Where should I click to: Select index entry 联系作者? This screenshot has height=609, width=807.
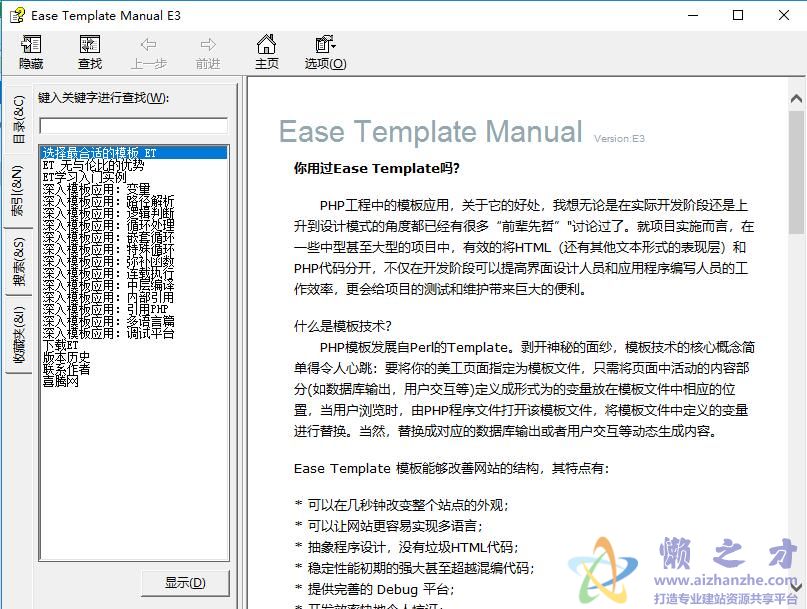click(x=66, y=369)
